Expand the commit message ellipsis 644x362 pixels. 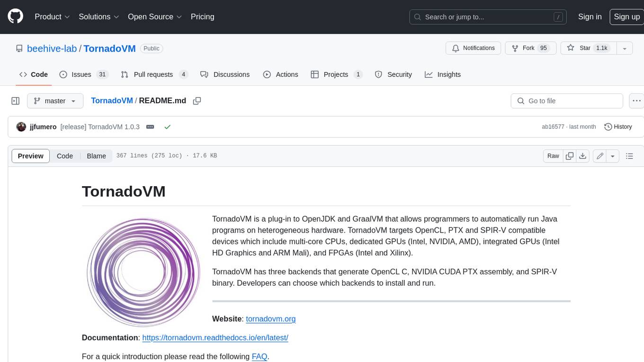(150, 127)
